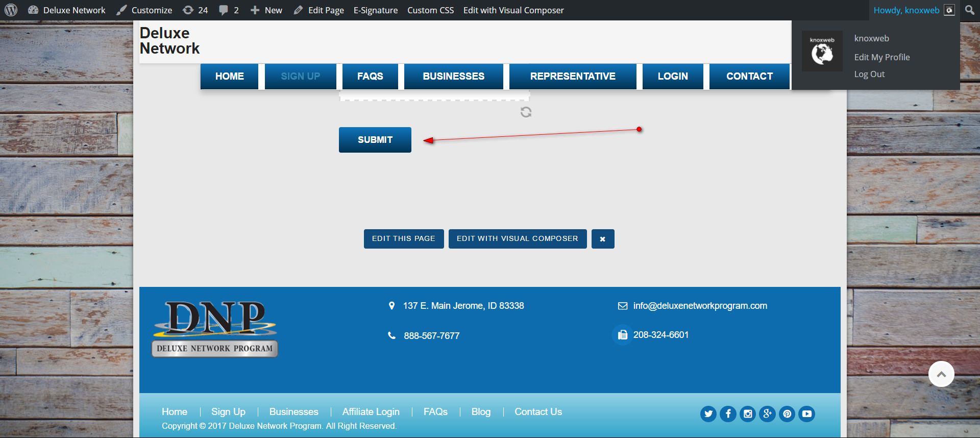Close the edit bar with X button
This screenshot has height=438, width=980.
[x=603, y=239]
